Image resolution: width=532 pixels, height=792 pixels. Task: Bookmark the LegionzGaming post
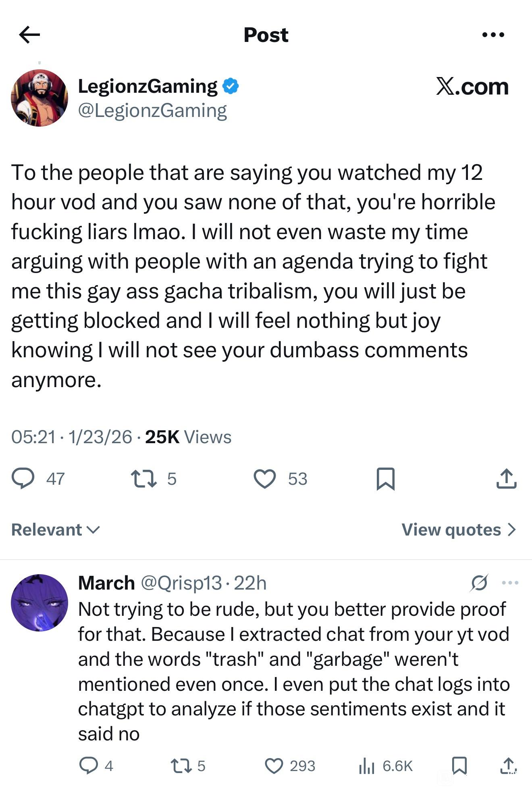tap(385, 479)
